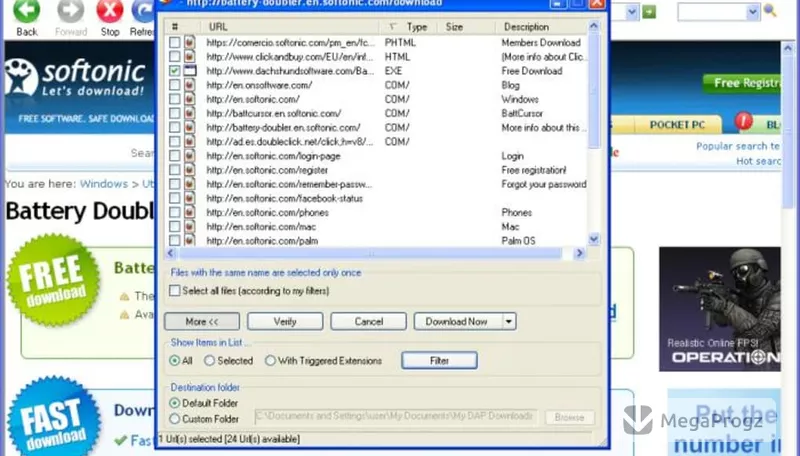Click the Operation FPS game ad thumbnail
Screen dimensions: 800x456
719,309
